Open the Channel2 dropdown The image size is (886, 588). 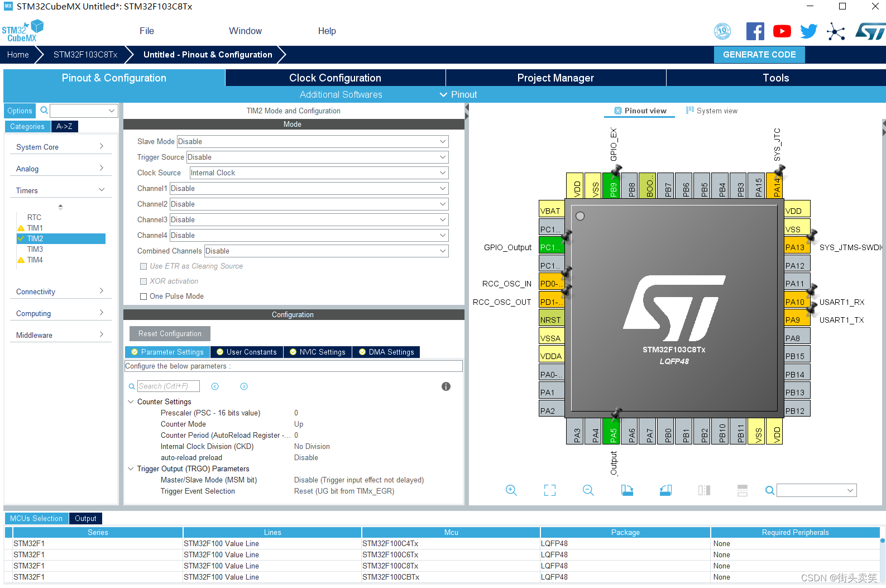pos(309,204)
